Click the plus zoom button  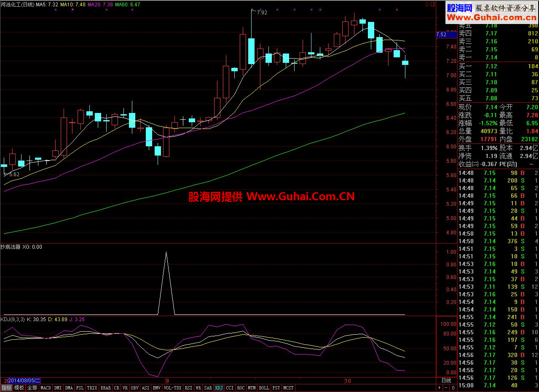(439, 387)
